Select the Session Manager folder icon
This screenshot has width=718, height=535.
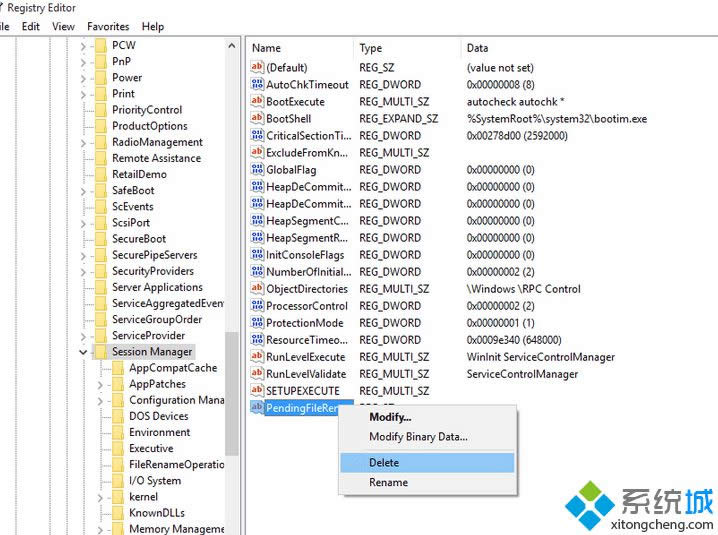[100, 352]
